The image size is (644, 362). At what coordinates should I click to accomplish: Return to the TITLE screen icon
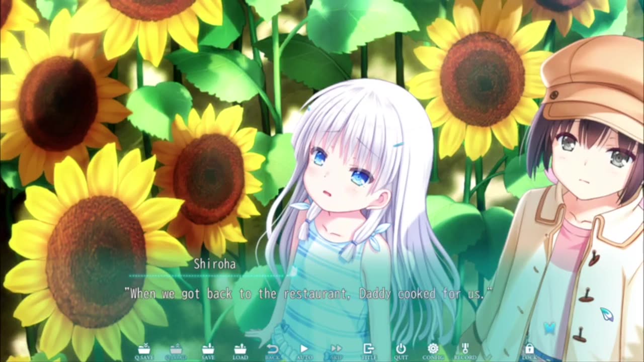click(x=368, y=351)
